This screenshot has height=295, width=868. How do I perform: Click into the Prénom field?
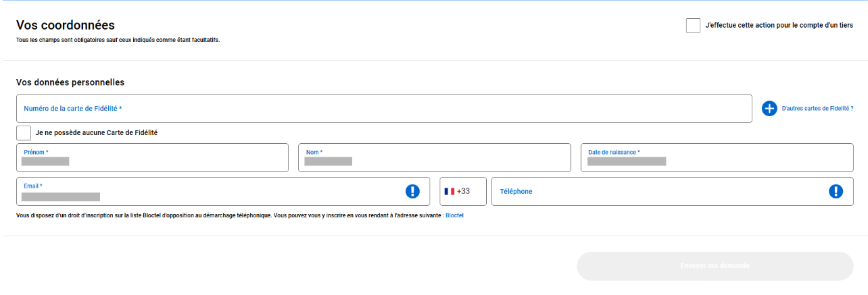point(152,157)
